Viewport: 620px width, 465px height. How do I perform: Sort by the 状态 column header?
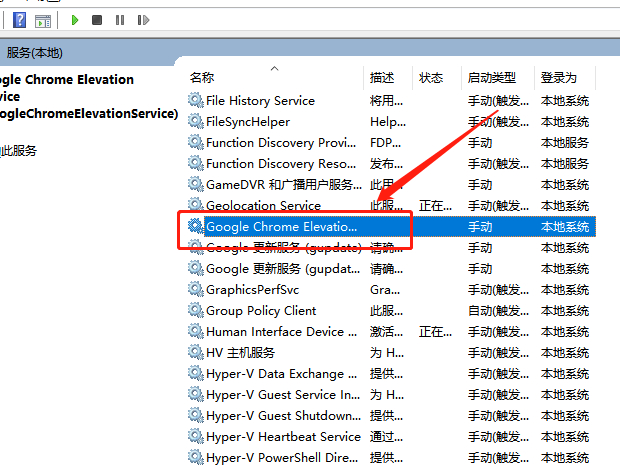pyautogui.click(x=431, y=78)
